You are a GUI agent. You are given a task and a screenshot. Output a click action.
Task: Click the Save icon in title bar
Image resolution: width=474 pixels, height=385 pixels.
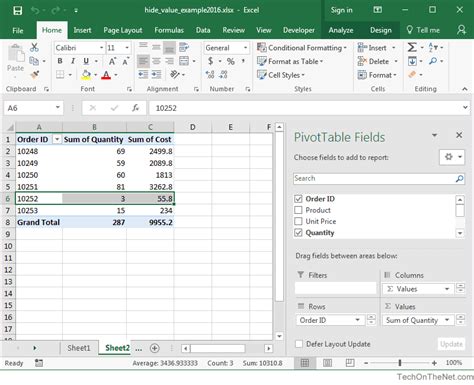pos(17,10)
